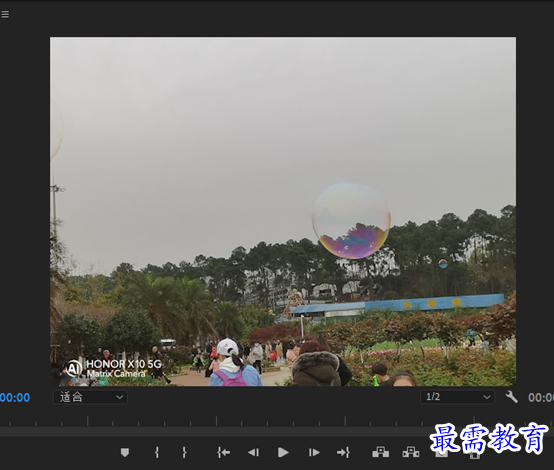554x470 pixels.
Task: Open the 适合 zoom level dropdown
Action: point(90,397)
